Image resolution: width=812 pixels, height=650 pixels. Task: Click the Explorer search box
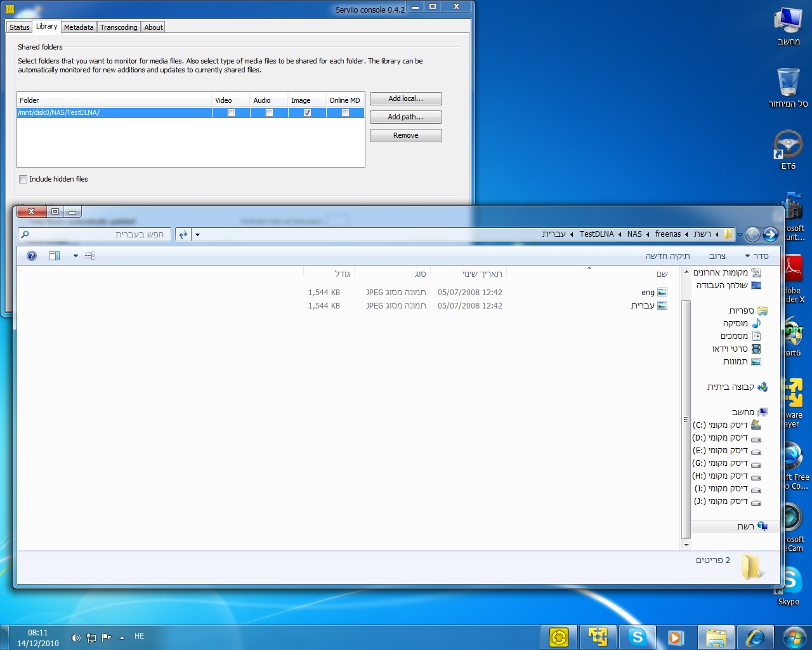click(x=94, y=234)
